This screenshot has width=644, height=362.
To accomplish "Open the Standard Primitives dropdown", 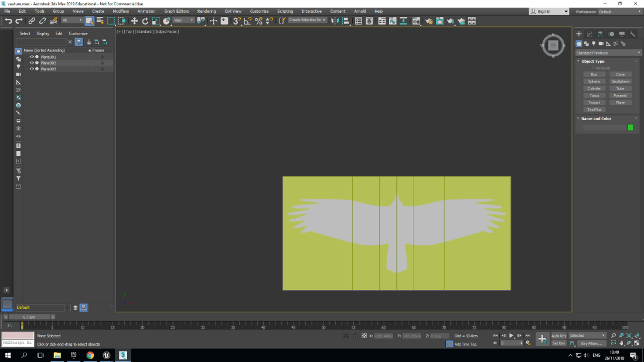I will (608, 52).
